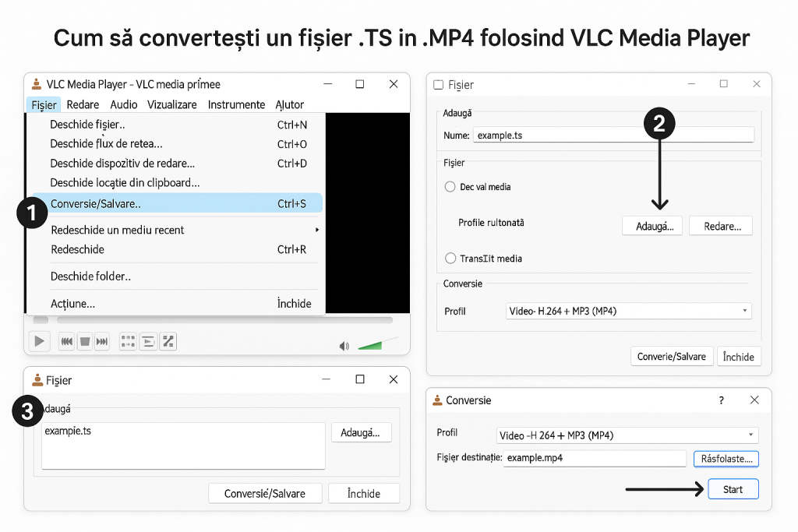Open the Vizualizare menu
This screenshot has height=532, width=798.
pyautogui.click(x=172, y=105)
